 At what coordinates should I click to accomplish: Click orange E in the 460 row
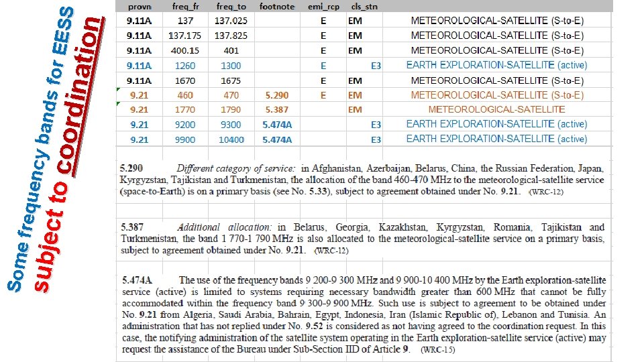click(x=323, y=95)
